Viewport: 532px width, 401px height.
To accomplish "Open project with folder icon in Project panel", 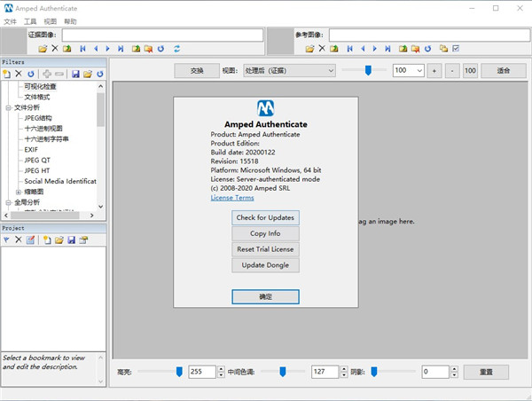I will coord(59,240).
